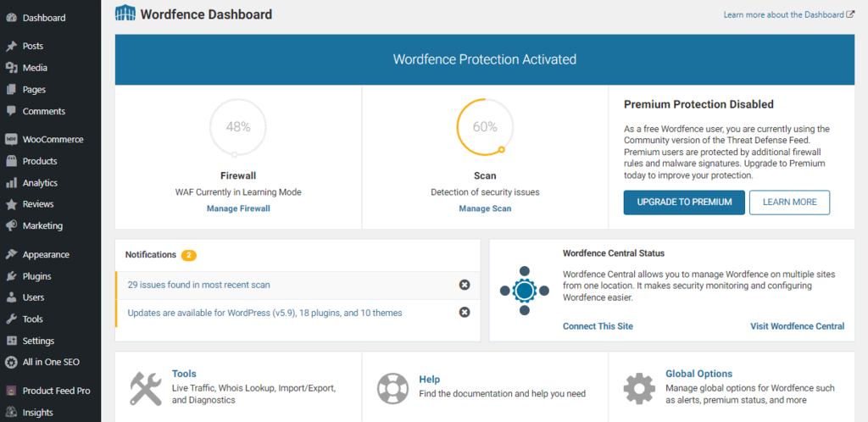
Task: Open the Manage Scan link
Action: pos(485,208)
